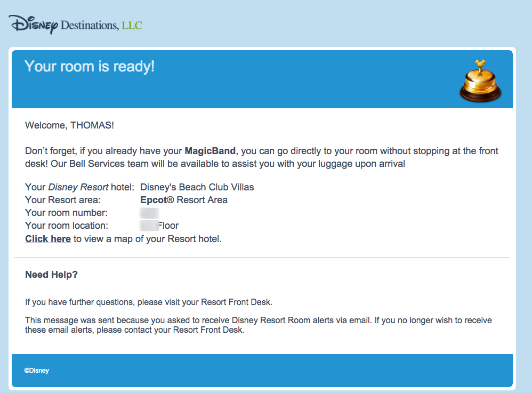Click the 'Welcome, THOMAS!' greeting
532x393 pixels.
coord(69,125)
